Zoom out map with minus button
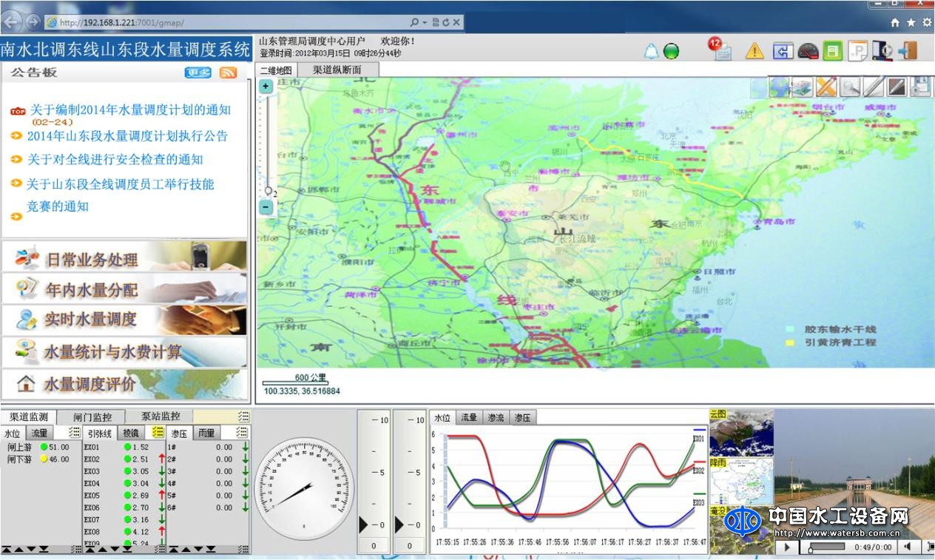 (266, 208)
